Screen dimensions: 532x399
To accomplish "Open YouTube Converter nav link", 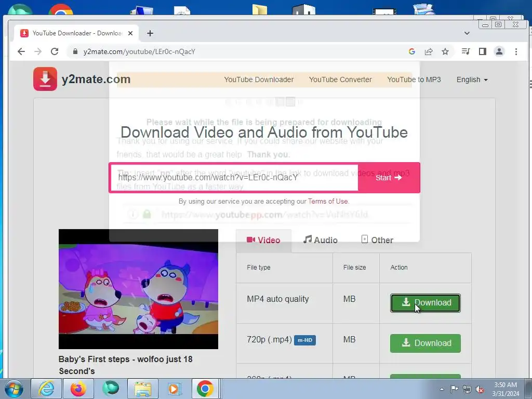I will click(x=340, y=79).
